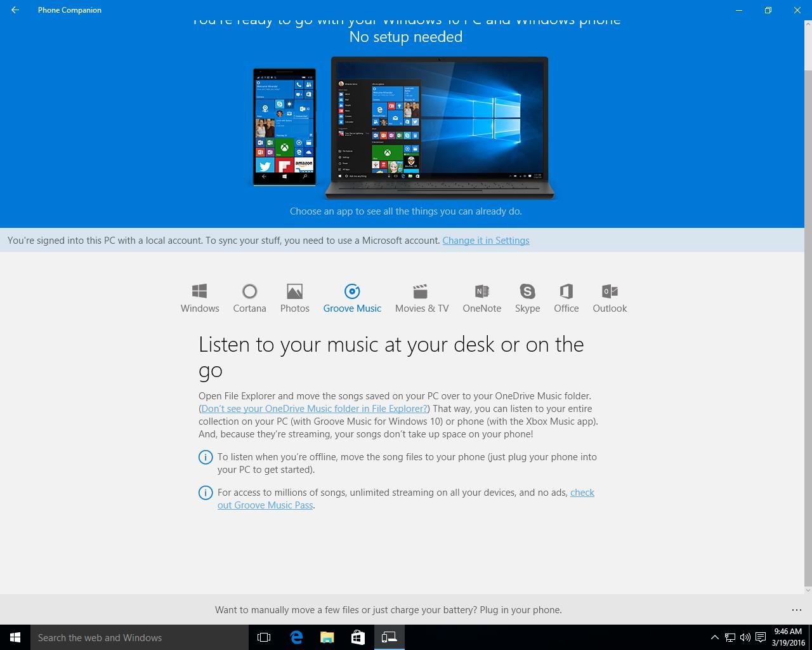Go back with the back arrow

15,10
